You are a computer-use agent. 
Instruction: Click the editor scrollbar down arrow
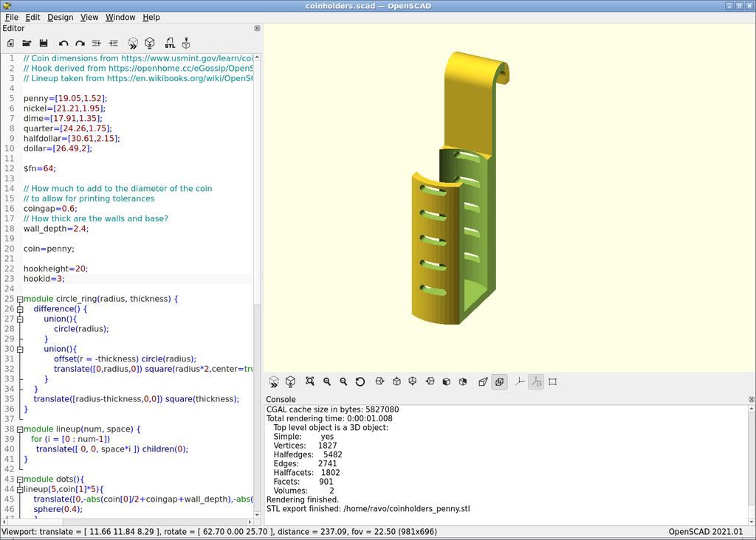point(257,515)
